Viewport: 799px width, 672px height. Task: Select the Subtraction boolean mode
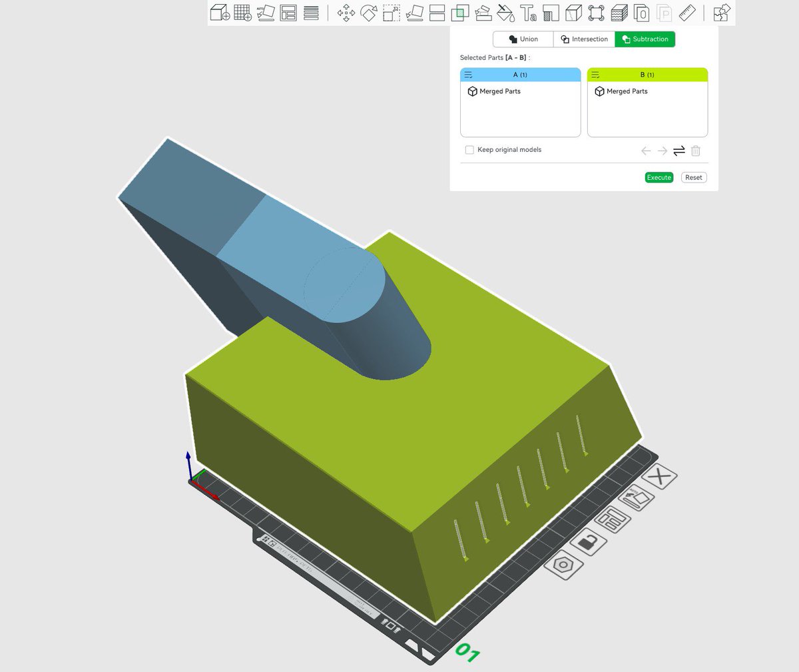click(x=645, y=39)
